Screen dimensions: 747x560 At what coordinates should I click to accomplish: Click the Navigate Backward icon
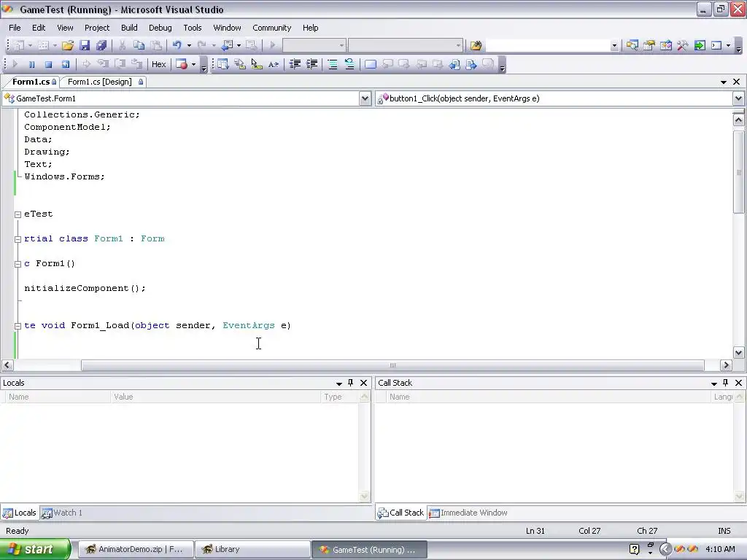click(x=228, y=45)
